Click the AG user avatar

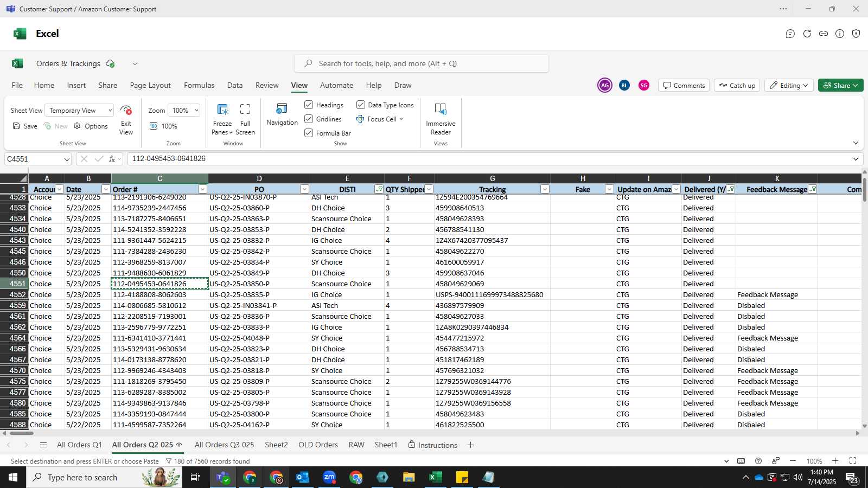(x=605, y=85)
